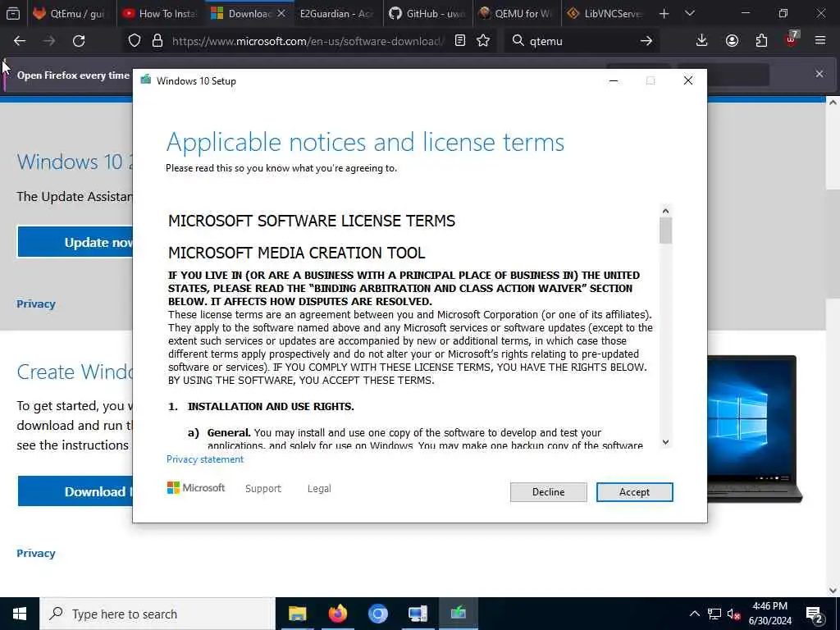Image resolution: width=840 pixels, height=630 pixels.
Task: Switch to the QEMU for Windows tab
Action: (517, 13)
